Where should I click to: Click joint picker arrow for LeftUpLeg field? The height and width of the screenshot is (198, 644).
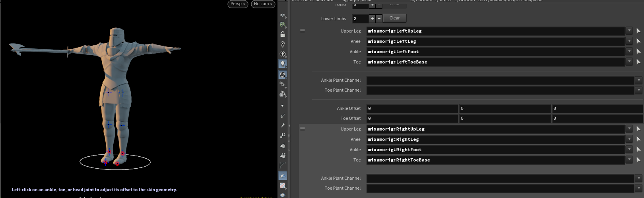tap(638, 31)
